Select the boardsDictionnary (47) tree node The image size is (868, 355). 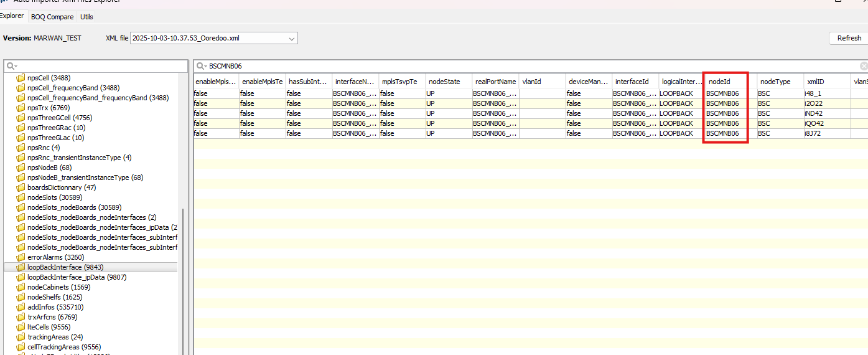61,187
